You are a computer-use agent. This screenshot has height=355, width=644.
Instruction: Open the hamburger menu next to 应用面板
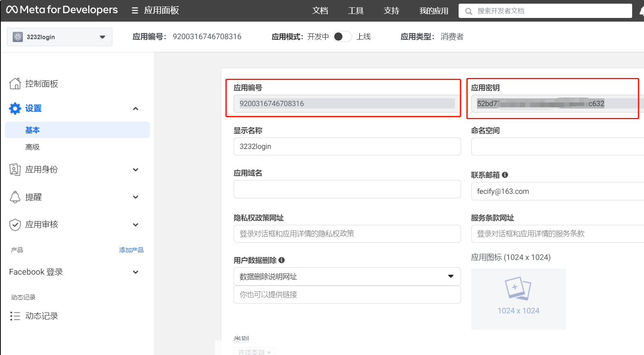click(135, 11)
